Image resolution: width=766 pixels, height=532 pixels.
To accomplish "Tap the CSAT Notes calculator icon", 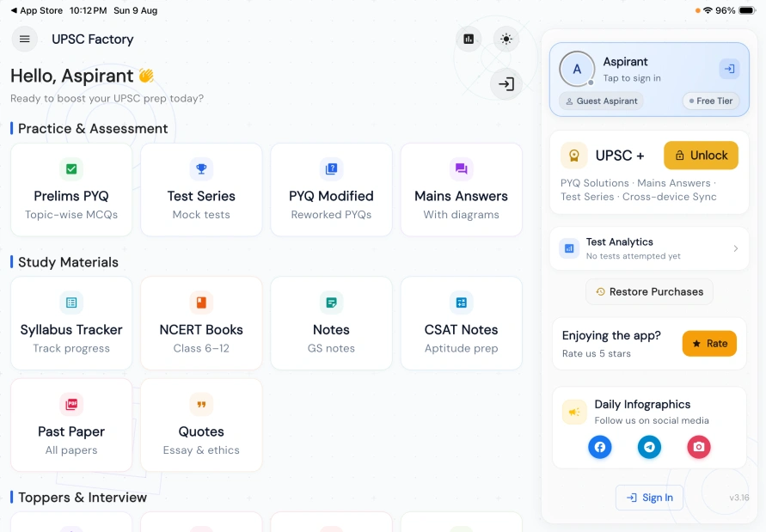I will point(461,303).
